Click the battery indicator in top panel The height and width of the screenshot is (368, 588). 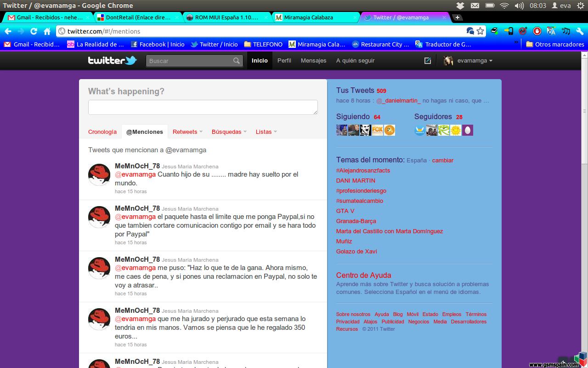(x=490, y=6)
